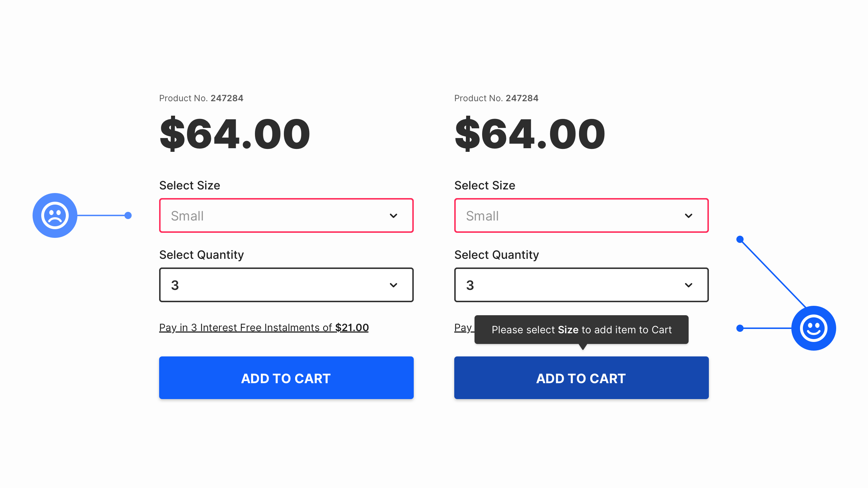Click the right Select Quantity label

[497, 255]
